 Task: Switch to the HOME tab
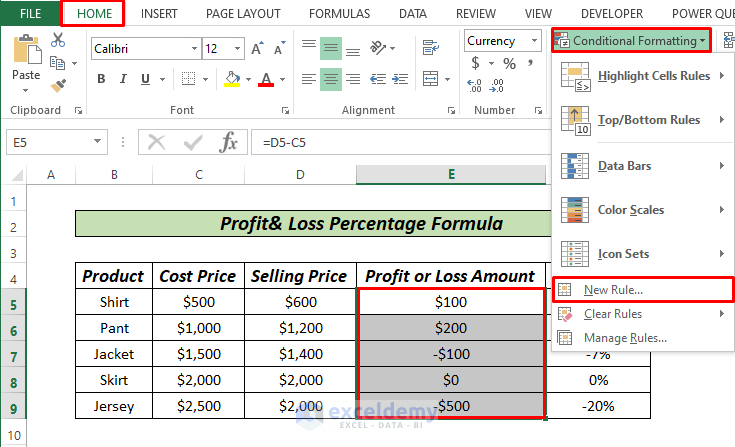point(94,14)
